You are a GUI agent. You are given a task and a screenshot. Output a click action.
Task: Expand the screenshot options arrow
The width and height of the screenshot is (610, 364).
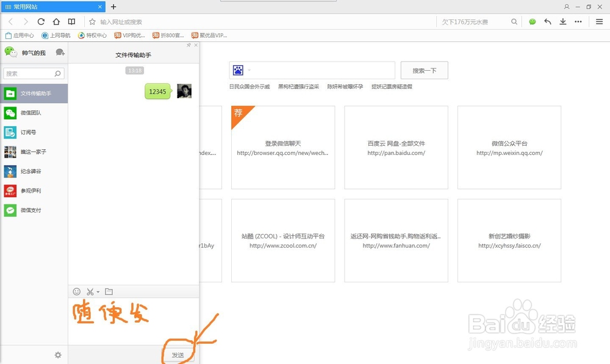98,292
